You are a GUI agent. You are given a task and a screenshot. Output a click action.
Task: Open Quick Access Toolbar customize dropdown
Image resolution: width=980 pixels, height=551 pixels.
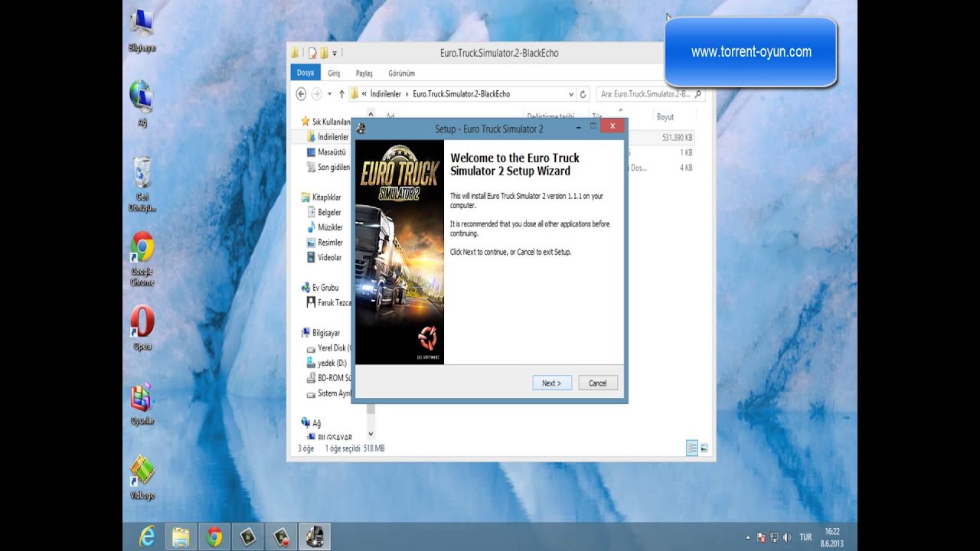pos(335,53)
